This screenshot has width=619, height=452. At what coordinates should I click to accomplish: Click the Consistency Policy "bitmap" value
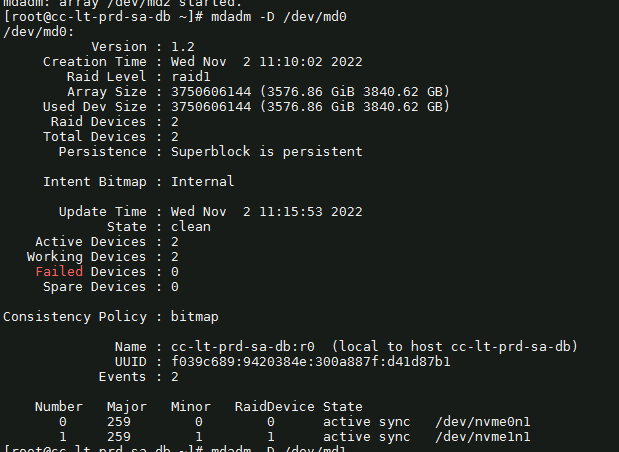click(x=194, y=317)
